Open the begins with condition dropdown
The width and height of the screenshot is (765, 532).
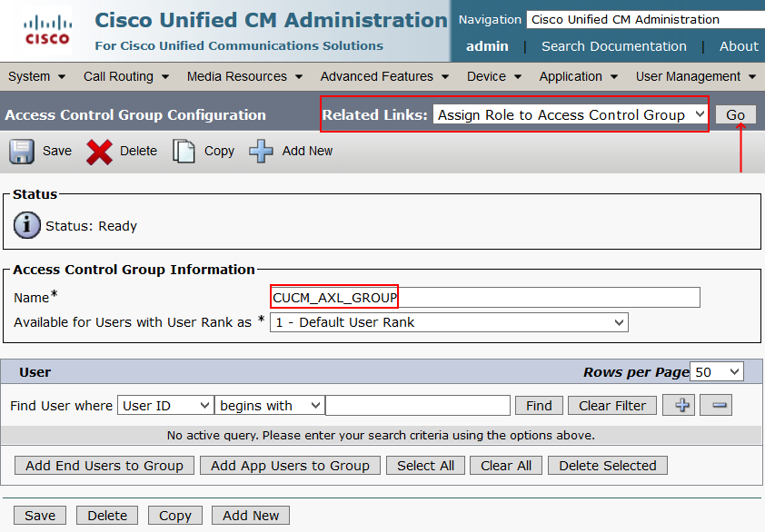coord(269,405)
